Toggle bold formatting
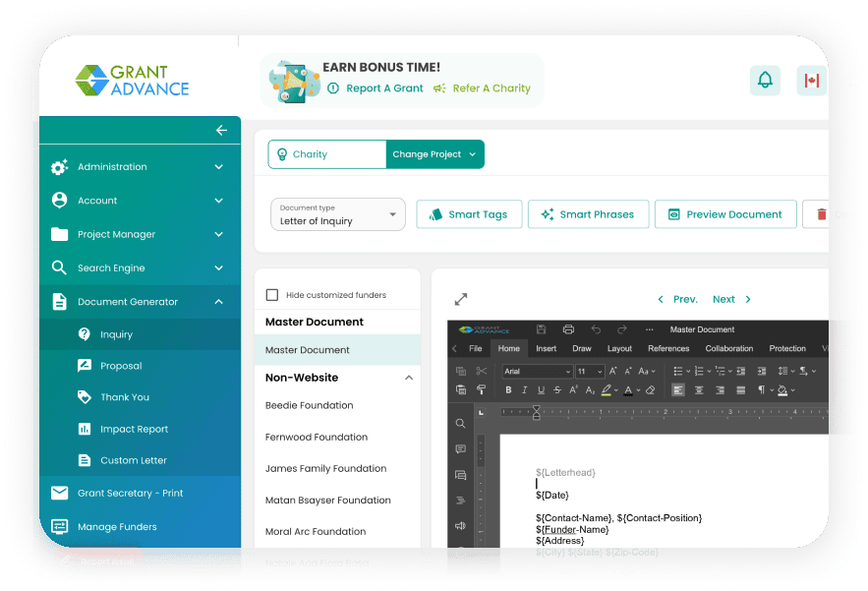The width and height of the screenshot is (868, 591). [x=508, y=390]
